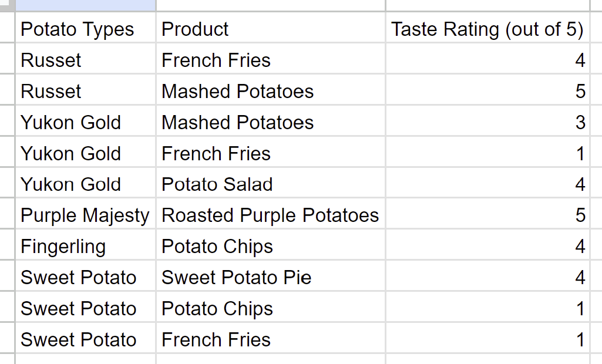
Task: Click the Yukon Gold cell next to Potato Salad
Action: click(x=85, y=183)
